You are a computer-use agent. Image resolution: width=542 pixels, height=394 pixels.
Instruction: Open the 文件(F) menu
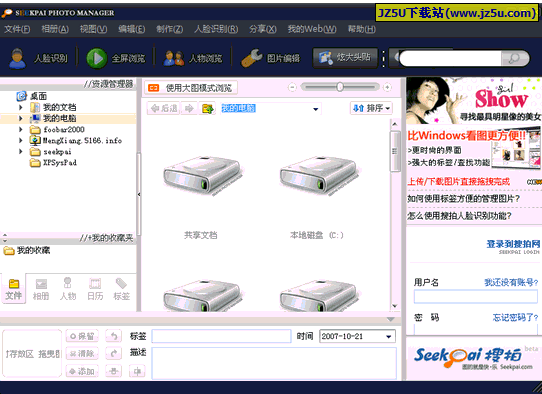coord(17,29)
